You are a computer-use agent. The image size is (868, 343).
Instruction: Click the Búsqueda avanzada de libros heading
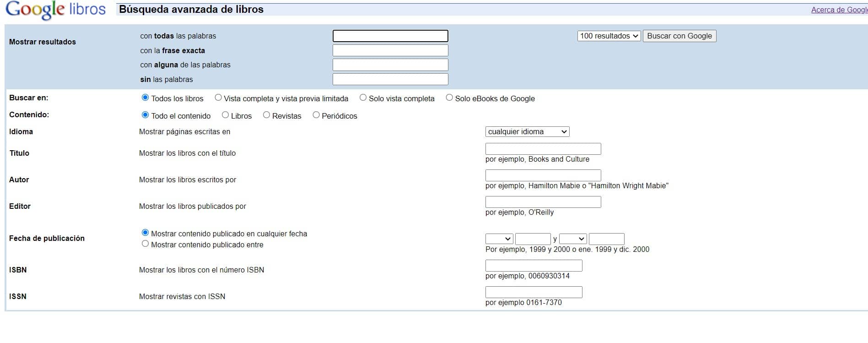point(191,10)
